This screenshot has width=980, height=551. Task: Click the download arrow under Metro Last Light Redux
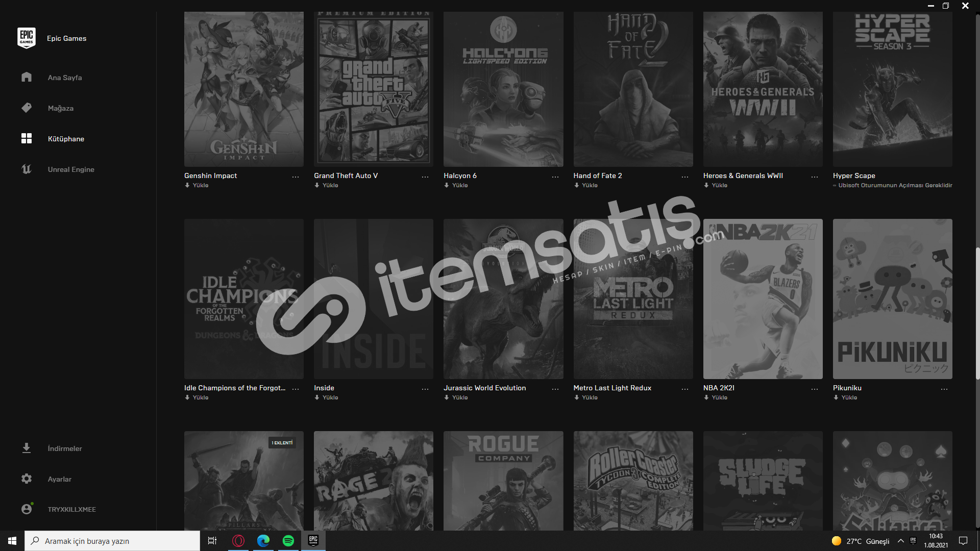[x=576, y=397]
